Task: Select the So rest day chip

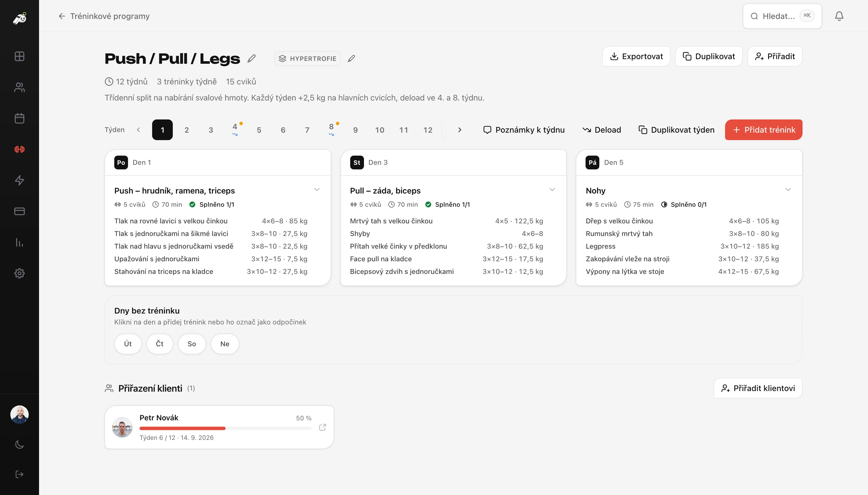Action: coord(192,344)
